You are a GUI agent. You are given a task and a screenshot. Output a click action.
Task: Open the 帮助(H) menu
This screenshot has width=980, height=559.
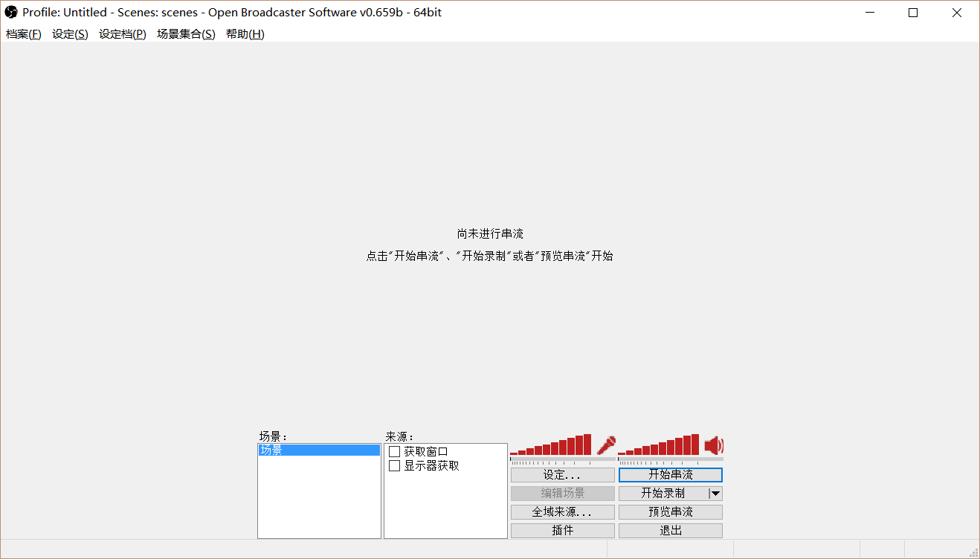click(245, 34)
